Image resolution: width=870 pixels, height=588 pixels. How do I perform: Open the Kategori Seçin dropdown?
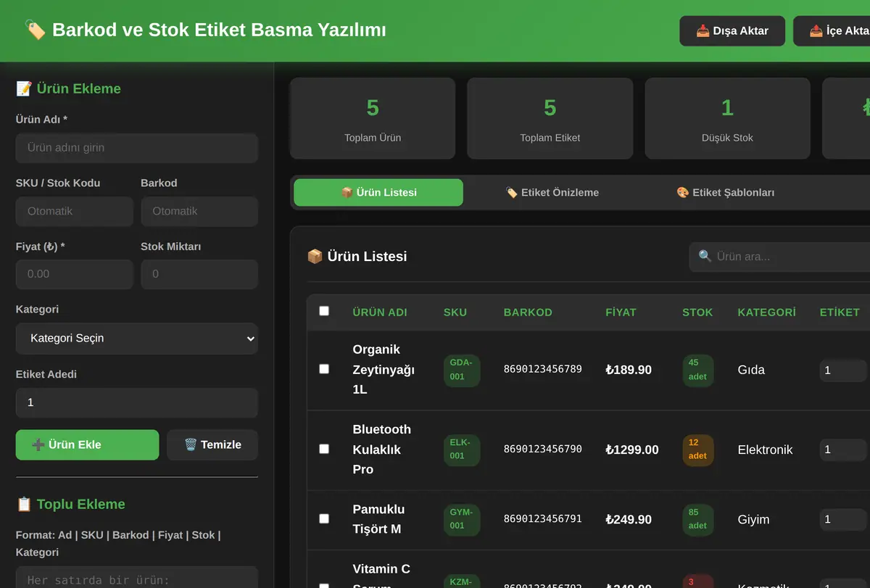[x=137, y=339]
